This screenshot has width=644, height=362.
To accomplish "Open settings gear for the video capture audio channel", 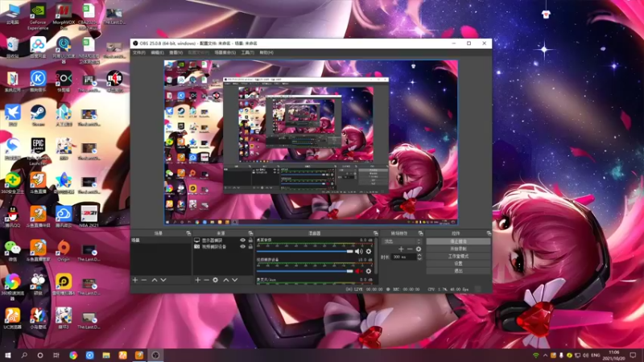I will click(x=369, y=271).
